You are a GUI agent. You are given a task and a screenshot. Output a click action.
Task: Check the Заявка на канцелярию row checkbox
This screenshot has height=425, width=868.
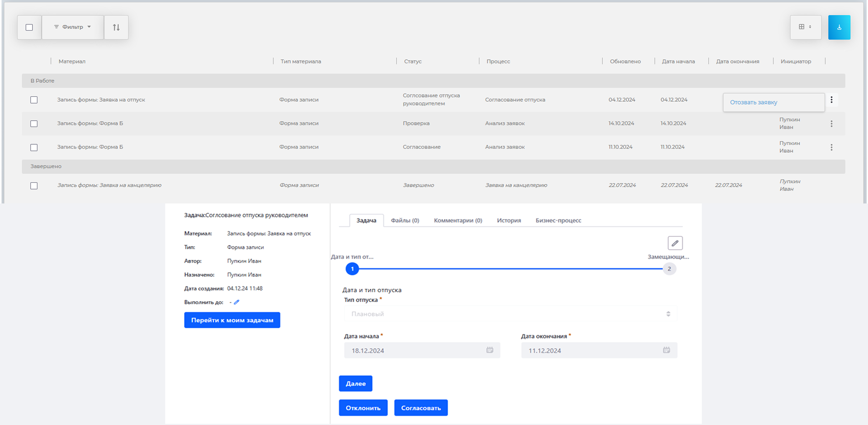[x=34, y=186]
